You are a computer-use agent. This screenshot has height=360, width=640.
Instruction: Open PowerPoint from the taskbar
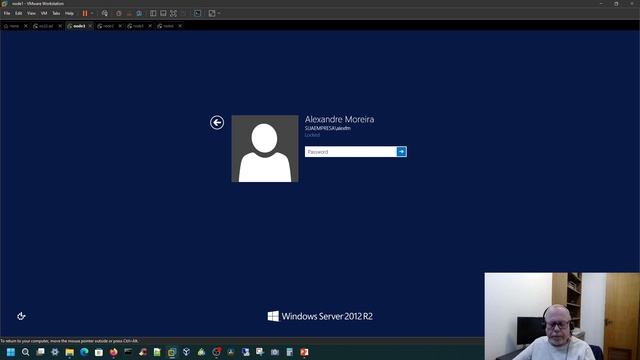coord(304,352)
